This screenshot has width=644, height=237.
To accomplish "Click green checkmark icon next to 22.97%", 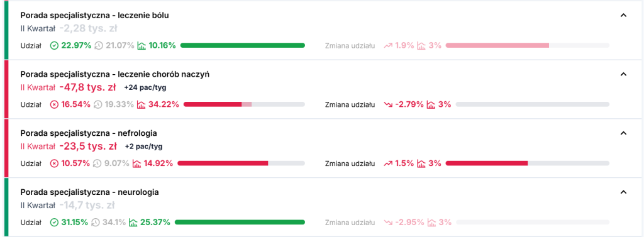I will 54,46.
